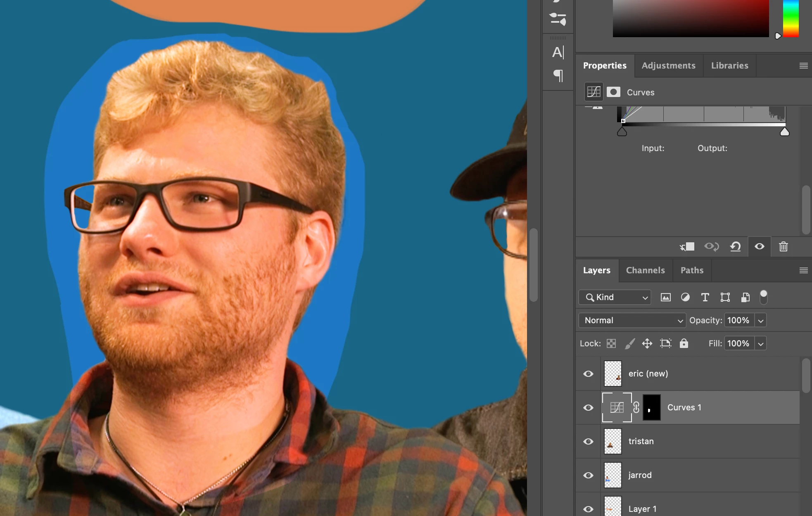
Task: Open the Normal blend mode dropdown
Action: (632, 320)
